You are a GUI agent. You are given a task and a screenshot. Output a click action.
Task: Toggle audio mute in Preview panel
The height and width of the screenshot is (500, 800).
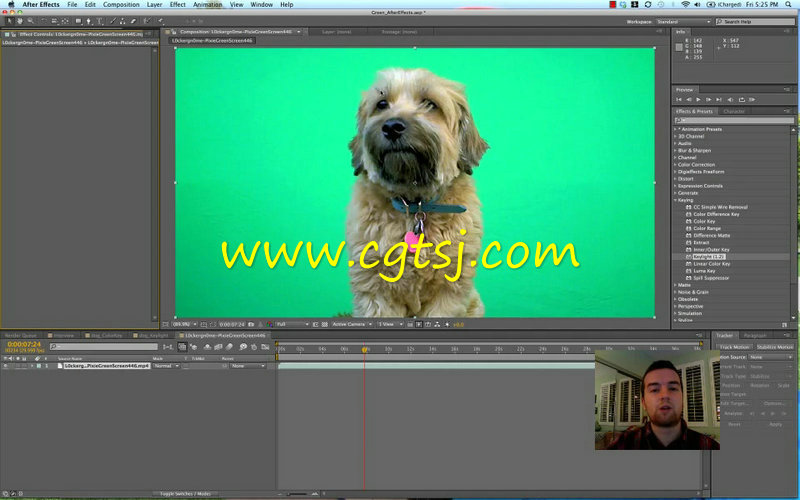click(730, 99)
